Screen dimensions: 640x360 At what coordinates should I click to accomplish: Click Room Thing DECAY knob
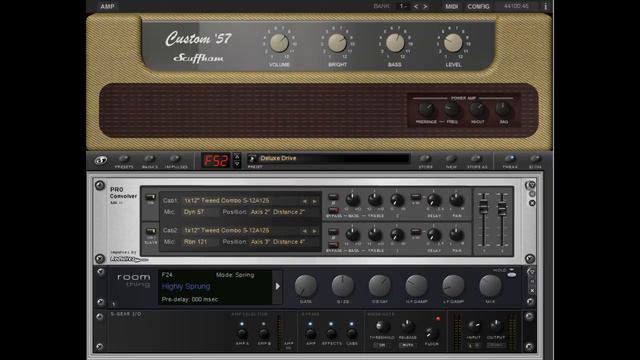pyautogui.click(x=380, y=286)
